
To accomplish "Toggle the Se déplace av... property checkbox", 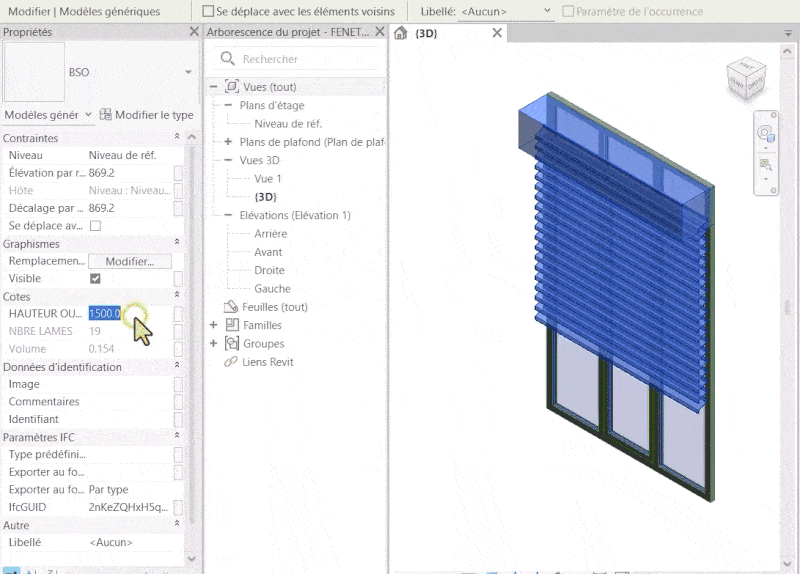I will coord(95,226).
